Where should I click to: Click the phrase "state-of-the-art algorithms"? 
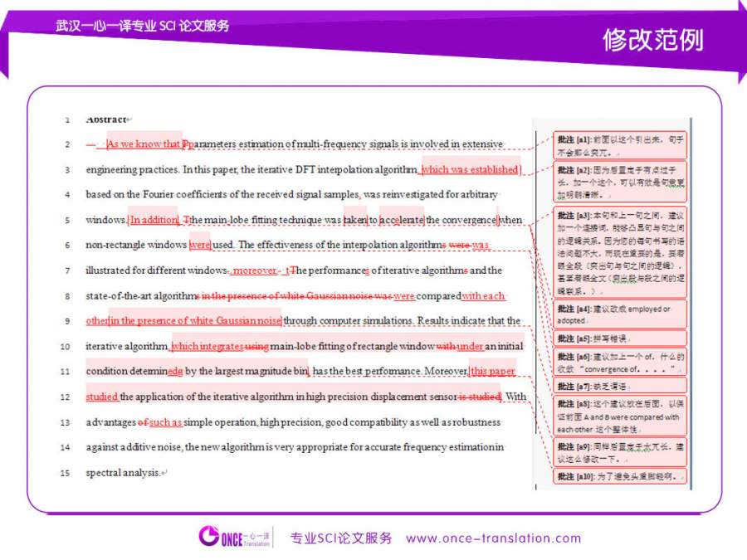143,295
